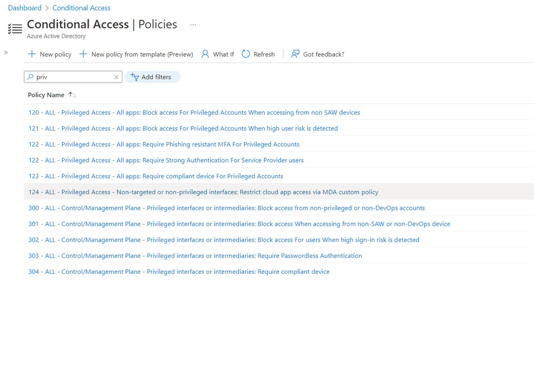This screenshot has height=392, width=534.
Task: Expand the collapsed side menu chevron
Action: click(x=6, y=52)
